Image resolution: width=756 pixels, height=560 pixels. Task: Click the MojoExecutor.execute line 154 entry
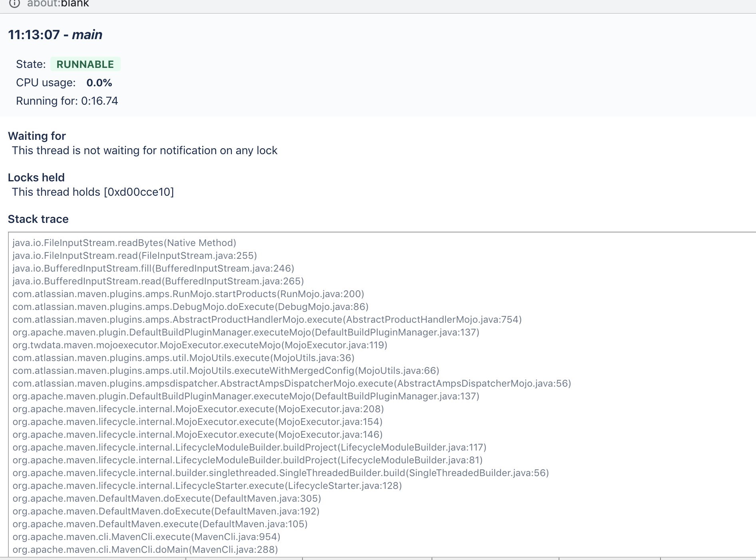[x=198, y=422]
